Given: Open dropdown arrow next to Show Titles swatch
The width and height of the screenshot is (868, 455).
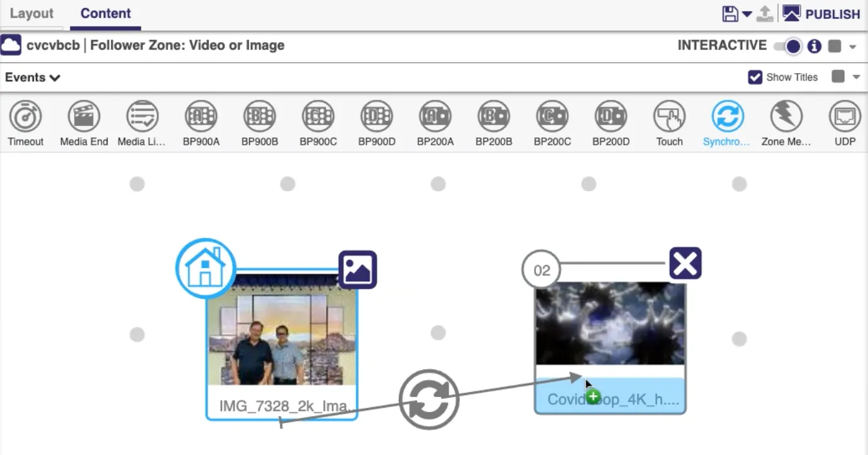Looking at the screenshot, I should (x=856, y=77).
